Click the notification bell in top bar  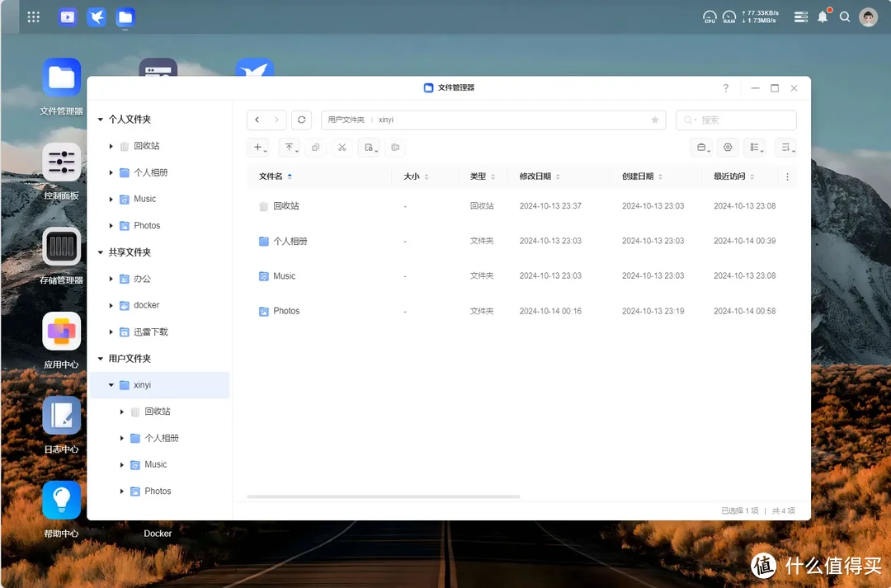[823, 16]
